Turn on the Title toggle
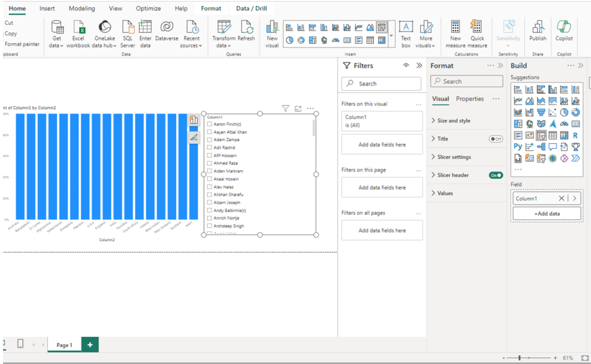 tap(496, 139)
